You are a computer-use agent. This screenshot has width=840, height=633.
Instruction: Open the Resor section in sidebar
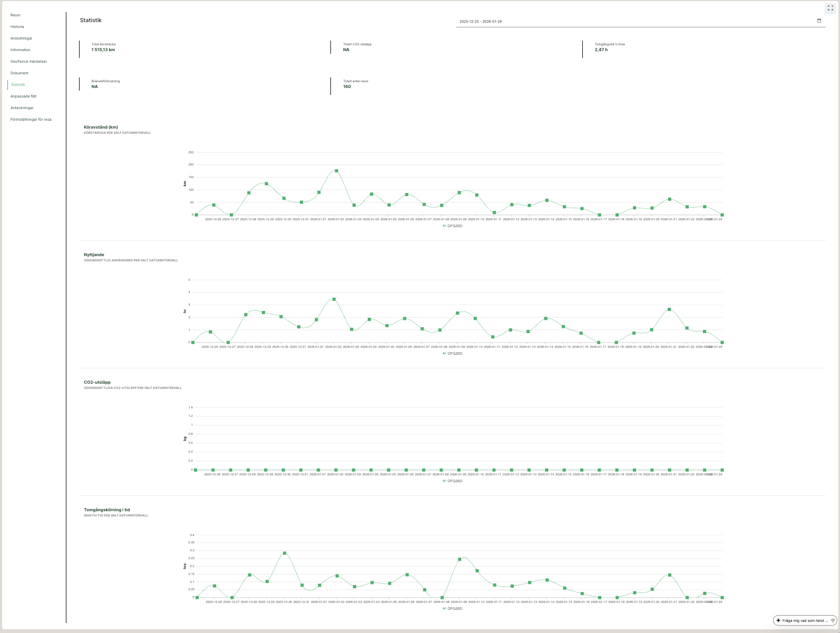(15, 15)
